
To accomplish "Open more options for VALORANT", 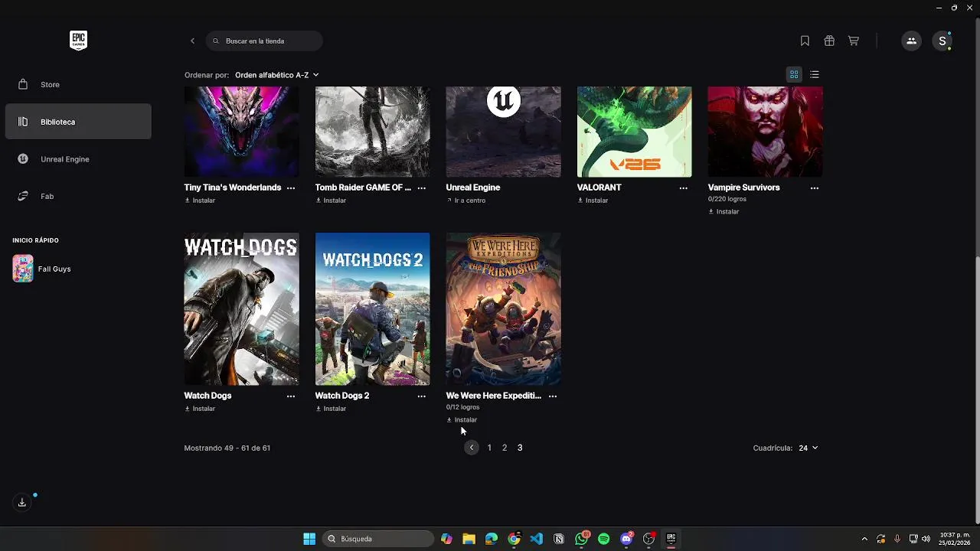I will click(684, 187).
